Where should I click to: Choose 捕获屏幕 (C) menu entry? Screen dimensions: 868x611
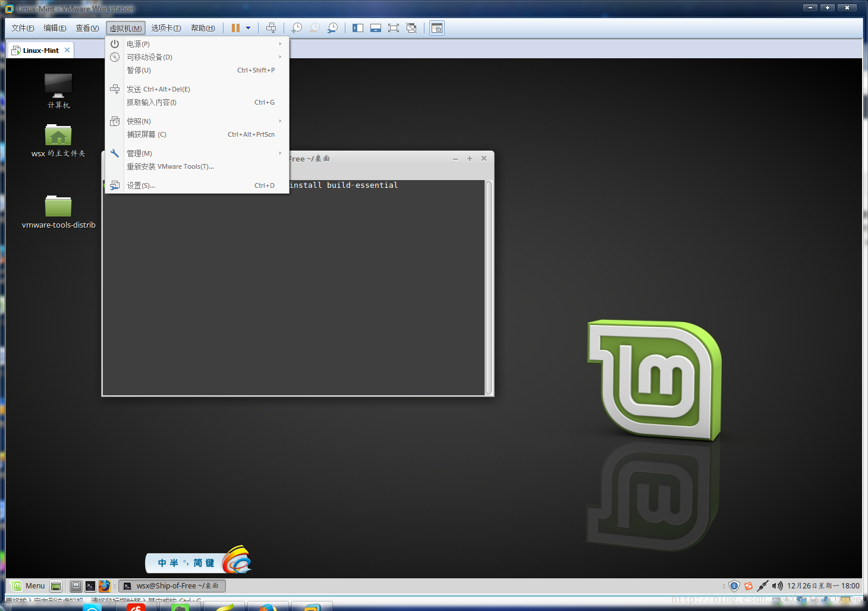point(197,134)
